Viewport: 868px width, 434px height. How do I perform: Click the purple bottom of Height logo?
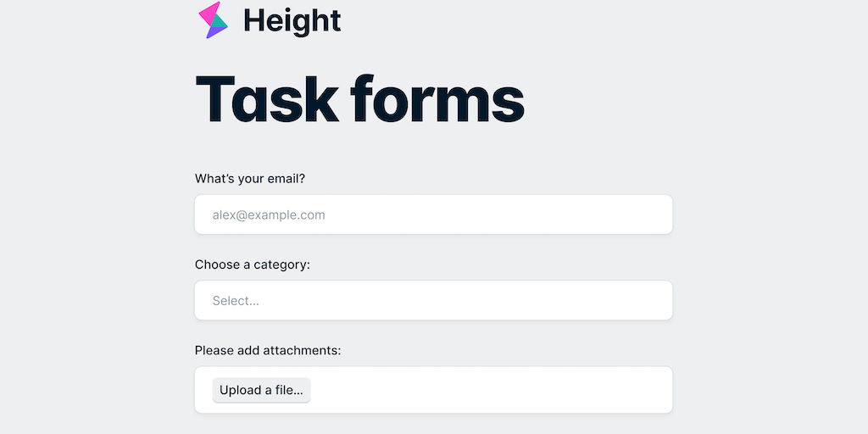(x=214, y=32)
